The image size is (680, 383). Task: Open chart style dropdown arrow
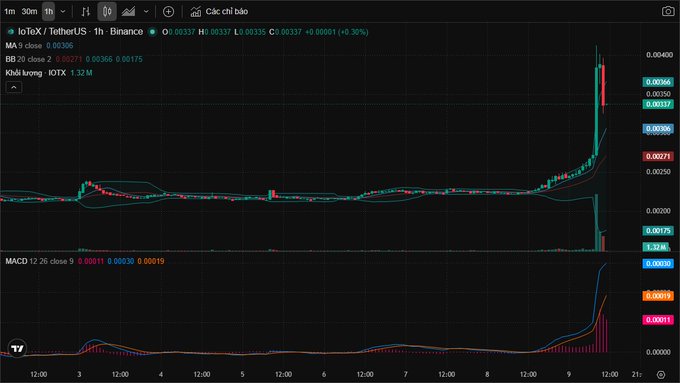click(x=146, y=12)
